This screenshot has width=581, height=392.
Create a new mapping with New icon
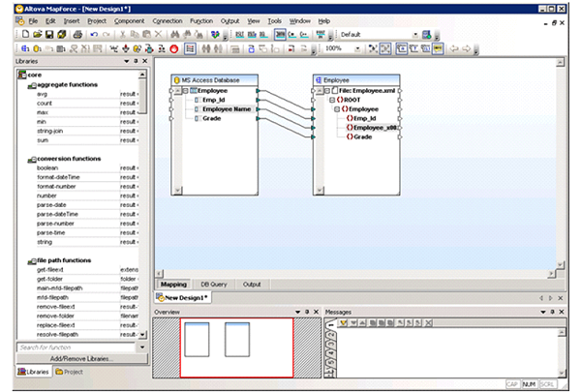[25, 35]
